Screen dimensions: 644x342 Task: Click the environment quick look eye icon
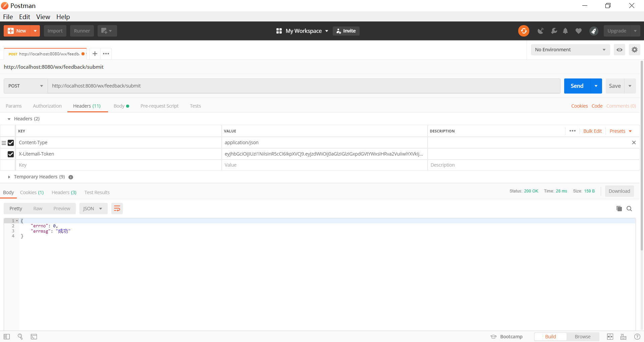tap(620, 50)
